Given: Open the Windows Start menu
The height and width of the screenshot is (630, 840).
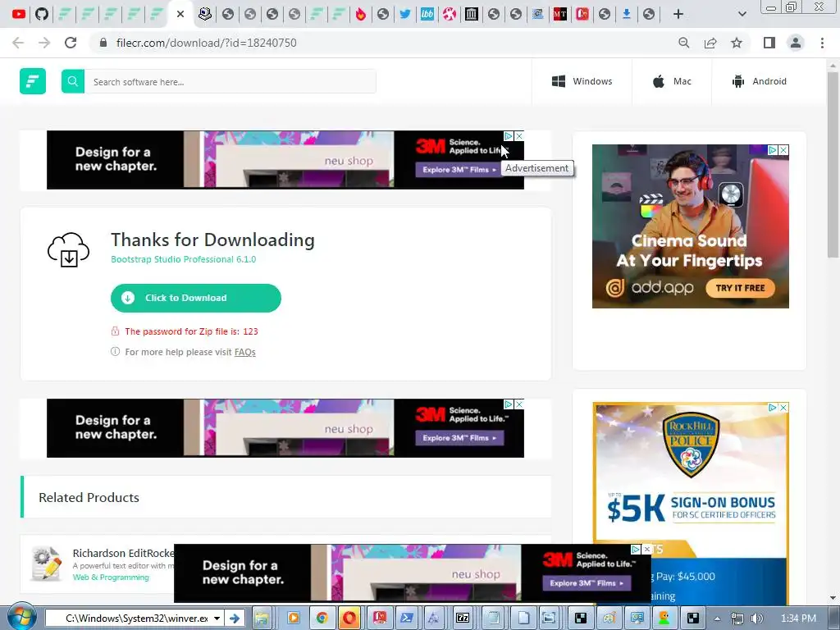Looking at the screenshot, I should click(21, 618).
